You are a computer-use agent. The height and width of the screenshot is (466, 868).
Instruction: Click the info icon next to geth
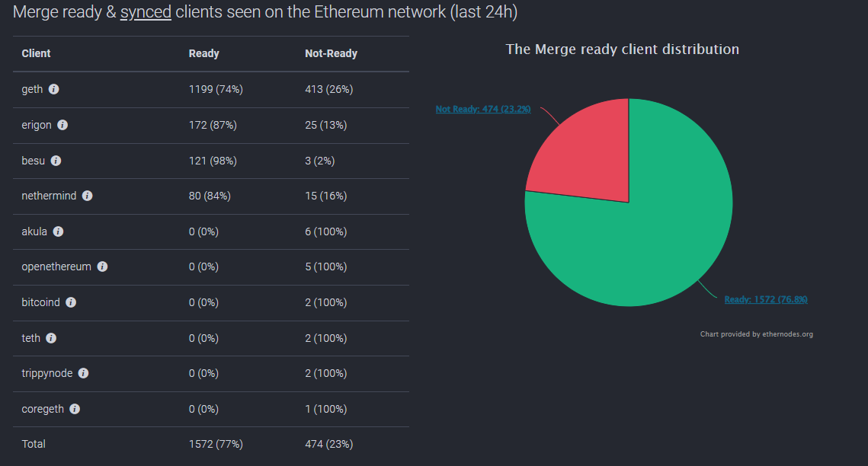[x=53, y=89]
